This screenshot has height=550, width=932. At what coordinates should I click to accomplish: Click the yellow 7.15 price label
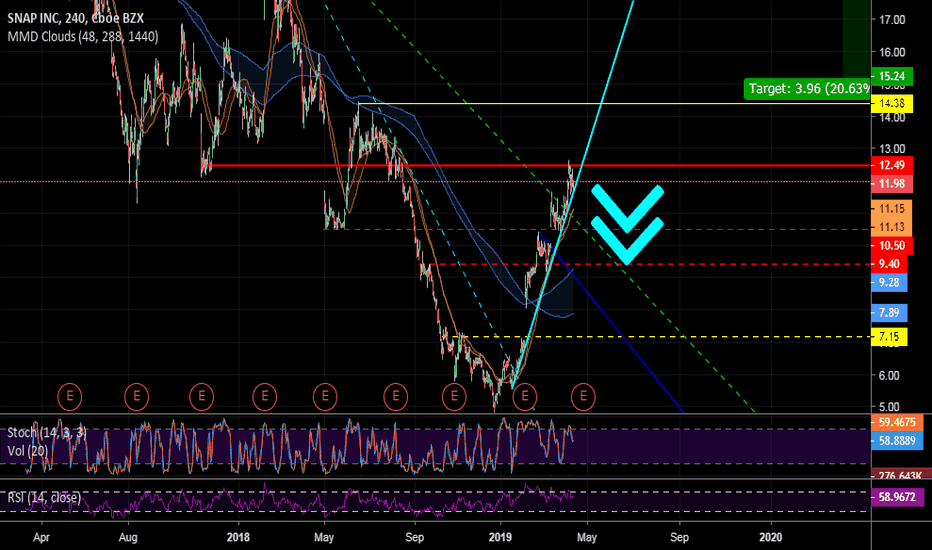[889, 337]
